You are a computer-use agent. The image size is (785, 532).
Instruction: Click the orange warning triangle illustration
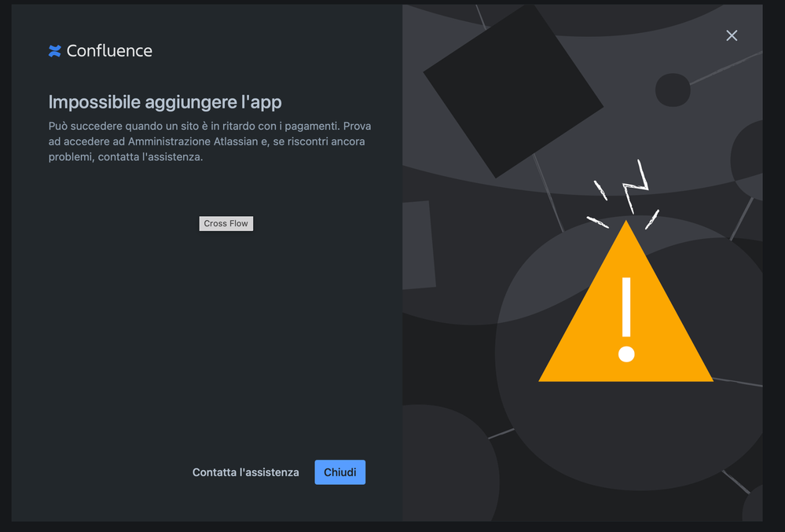point(625,330)
